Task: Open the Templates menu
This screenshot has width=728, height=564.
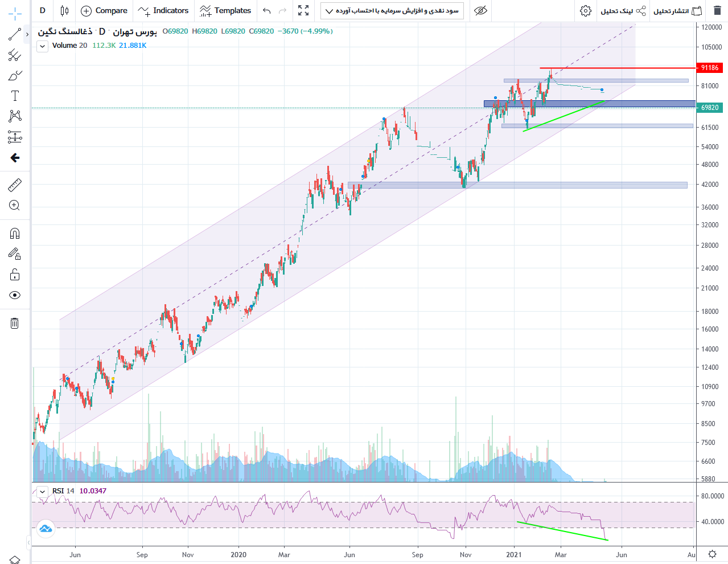Action: [225, 11]
